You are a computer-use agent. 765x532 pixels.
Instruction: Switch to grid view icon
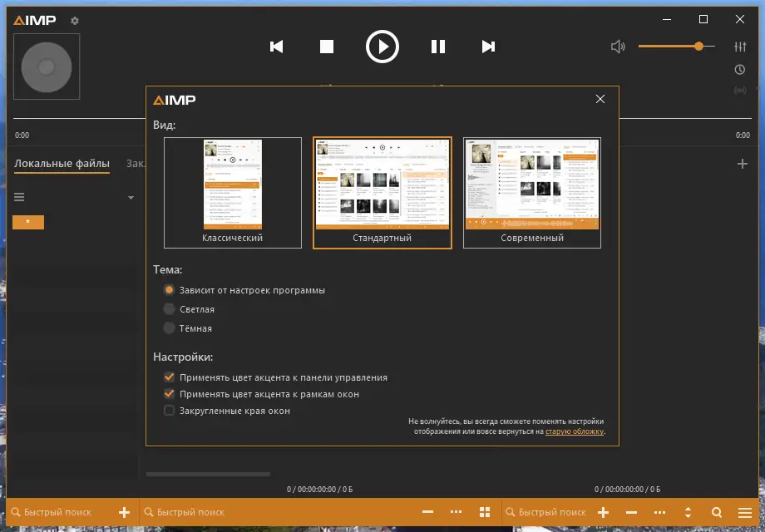(485, 512)
